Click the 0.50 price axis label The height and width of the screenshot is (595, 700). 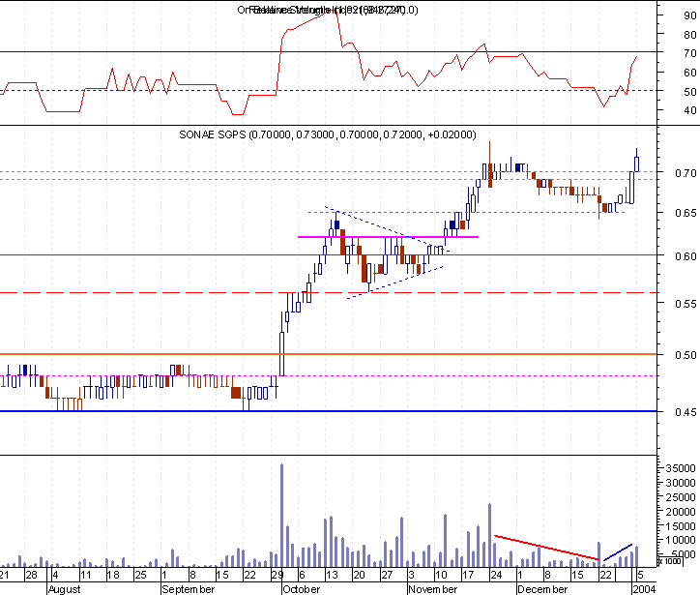pos(685,355)
